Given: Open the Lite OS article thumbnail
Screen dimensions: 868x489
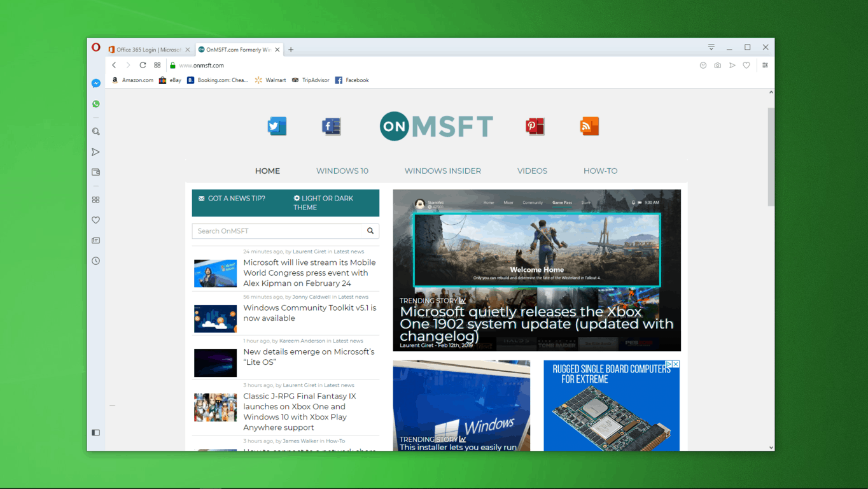Looking at the screenshot, I should (x=215, y=363).
